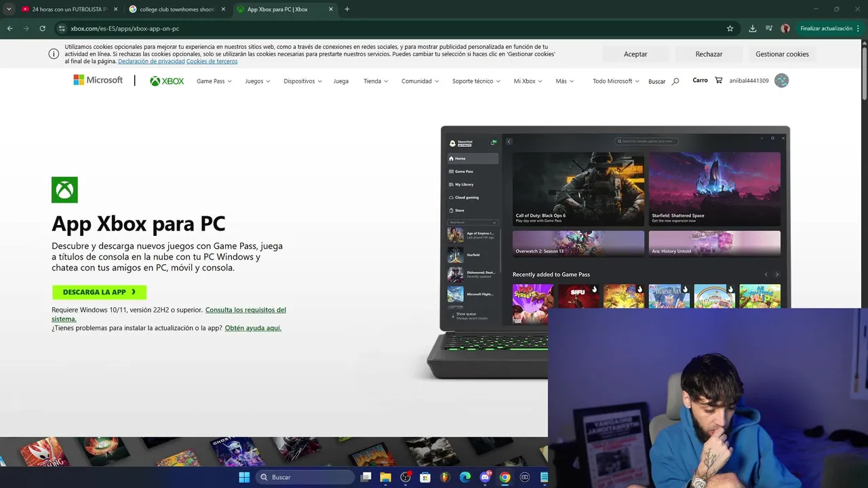868x488 pixels.
Task: Go back with the browser back arrow
Action: click(9, 28)
